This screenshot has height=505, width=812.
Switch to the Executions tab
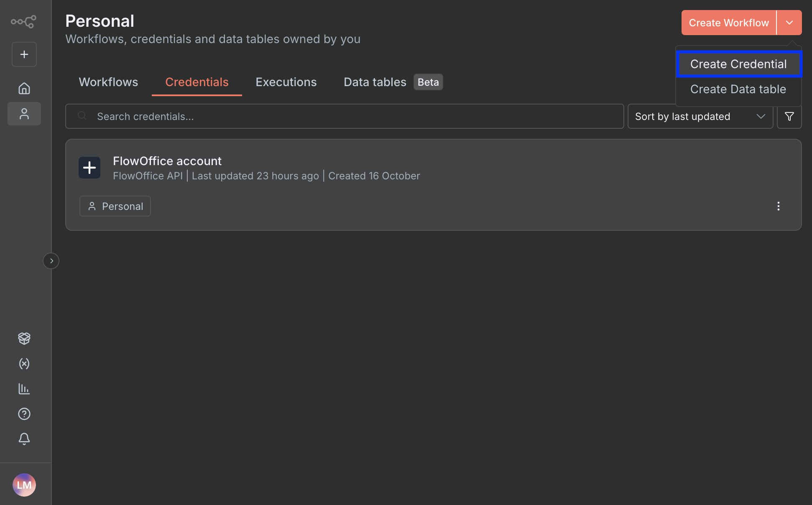[x=286, y=82]
